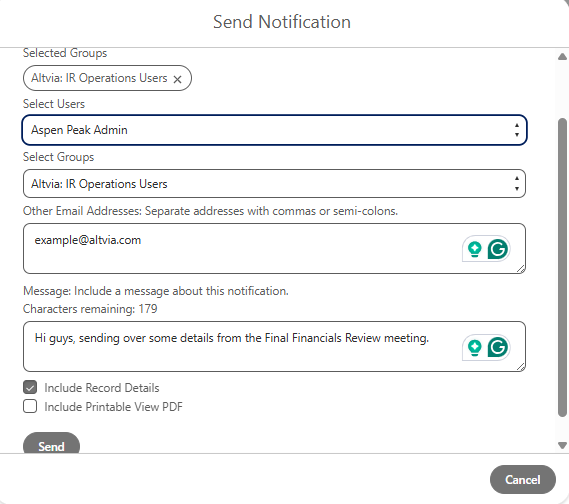Screen dimensions: 569x504
Task: Click resize handle of message textarea
Action: pyautogui.click(x=521, y=367)
